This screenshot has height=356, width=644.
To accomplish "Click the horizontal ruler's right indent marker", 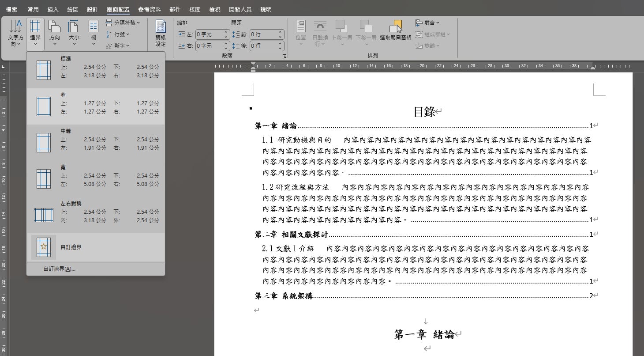I will [x=593, y=68].
